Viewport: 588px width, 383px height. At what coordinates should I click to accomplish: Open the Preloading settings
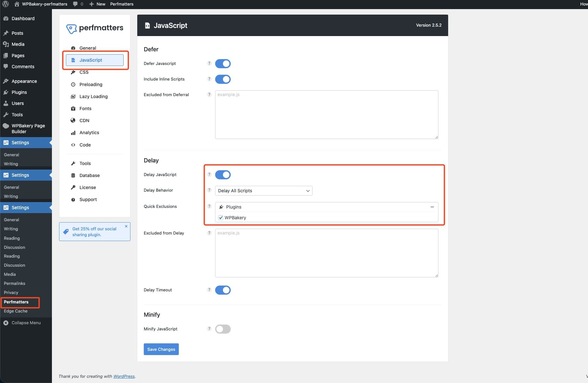coord(91,84)
